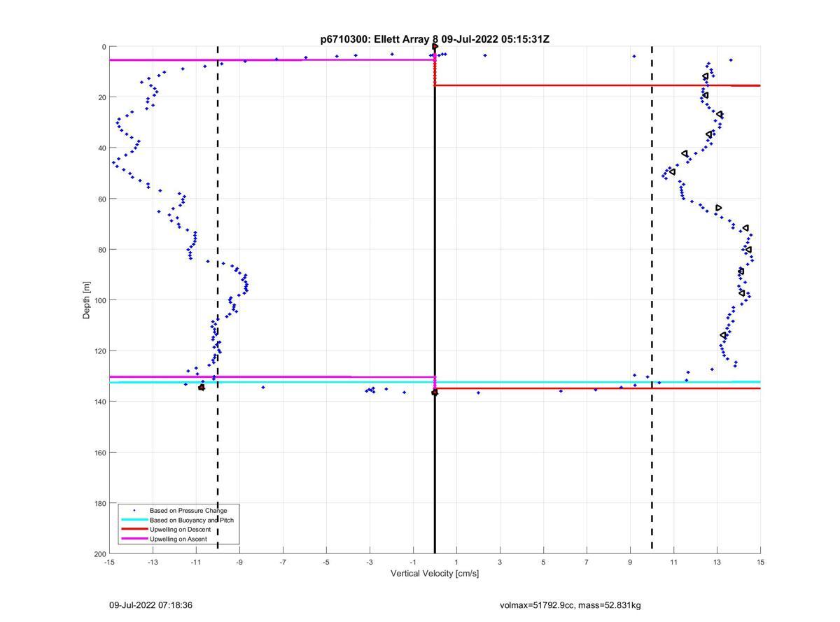Image resolution: width=840 pixels, height=622 pixels.
Task: Click the plot title 'p6710300: Ellett Array 8'
Action: click(x=380, y=39)
